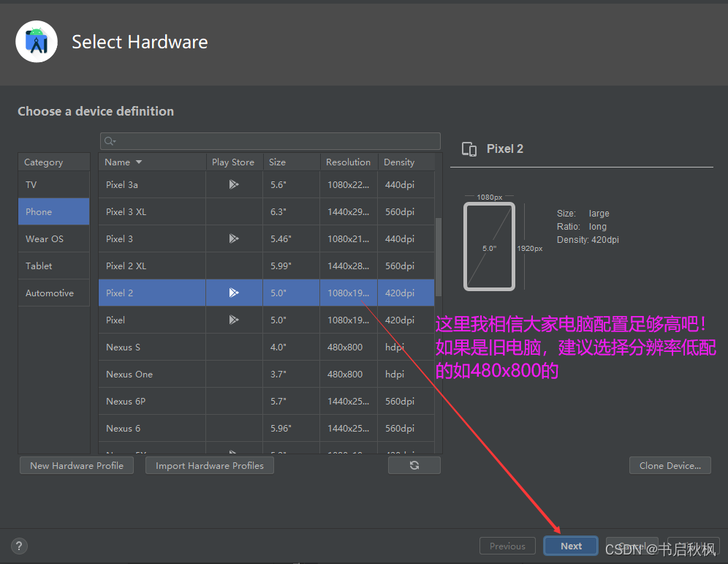Viewport: 728px width, 564px height.
Task: Select Pixel 3a device row
Action: click(267, 184)
